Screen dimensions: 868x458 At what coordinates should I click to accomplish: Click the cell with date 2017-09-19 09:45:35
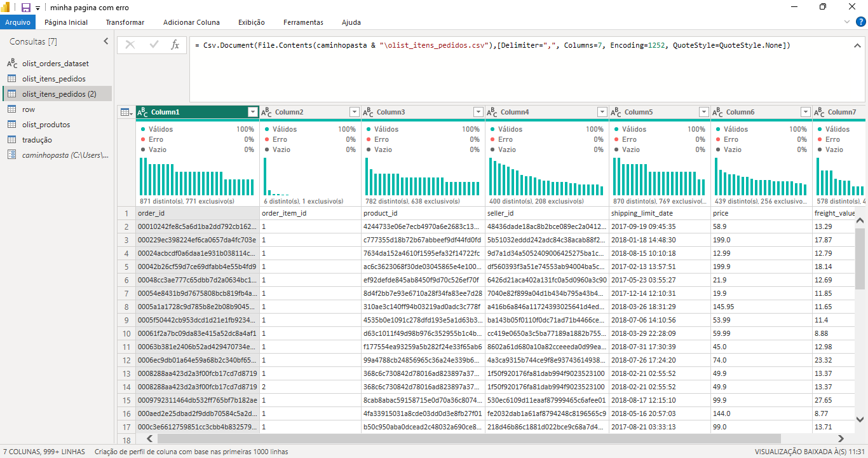click(660, 226)
